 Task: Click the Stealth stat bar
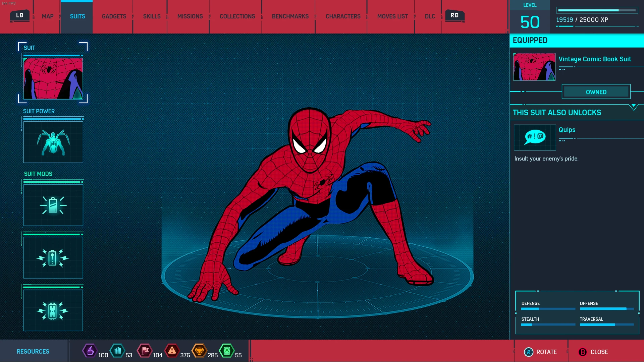click(x=548, y=324)
